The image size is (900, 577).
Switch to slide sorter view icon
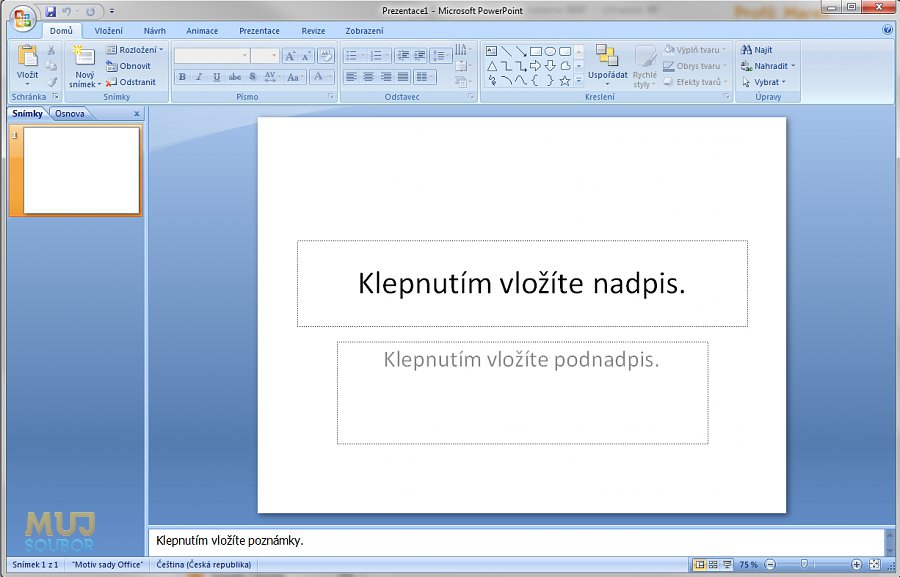pyautogui.click(x=713, y=565)
